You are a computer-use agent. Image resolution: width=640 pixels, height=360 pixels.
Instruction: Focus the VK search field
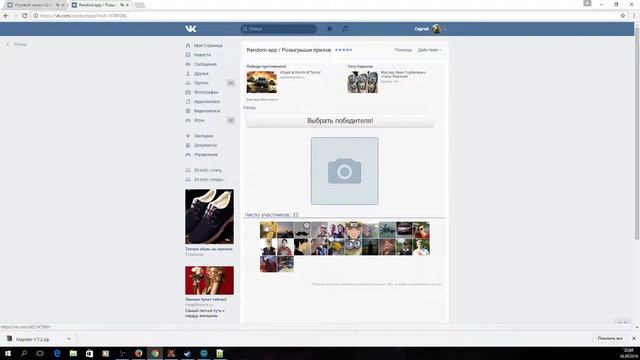pos(278,29)
